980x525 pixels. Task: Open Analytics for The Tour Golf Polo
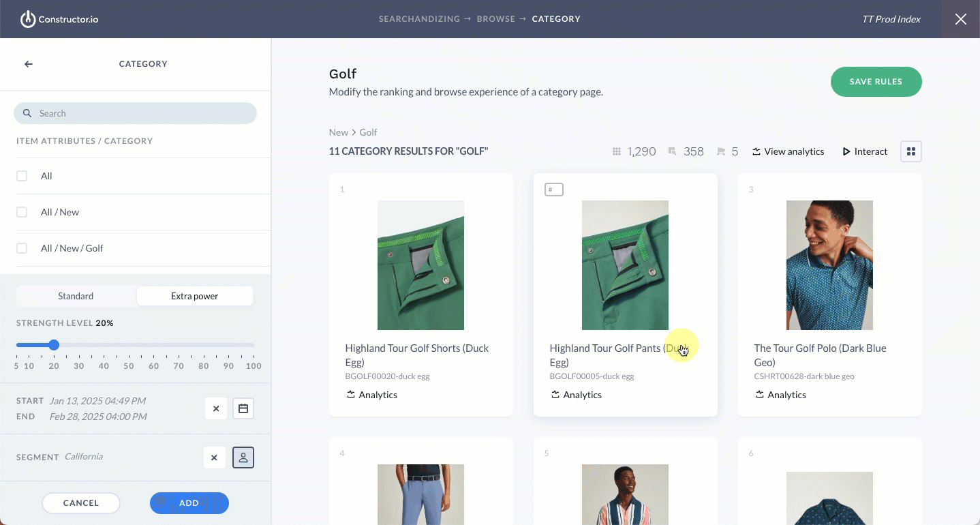(x=781, y=395)
